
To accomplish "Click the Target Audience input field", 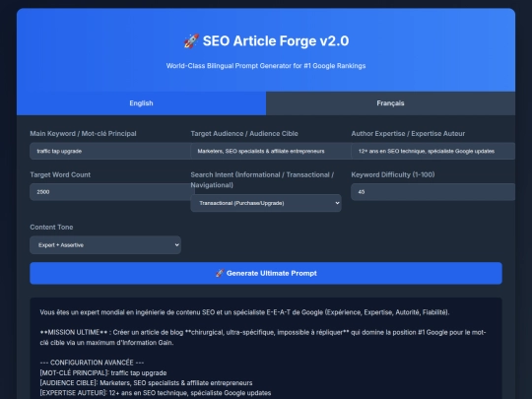I will 271,151.
